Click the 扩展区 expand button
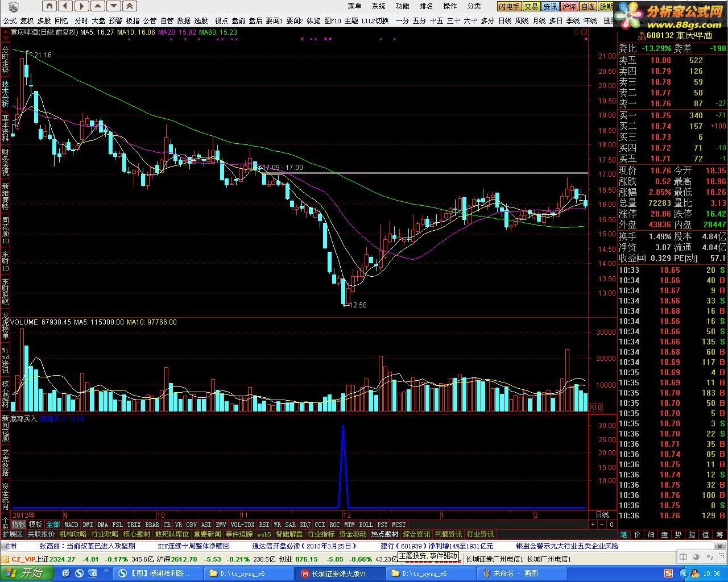Viewport: 728px width, 582px height. [13, 534]
